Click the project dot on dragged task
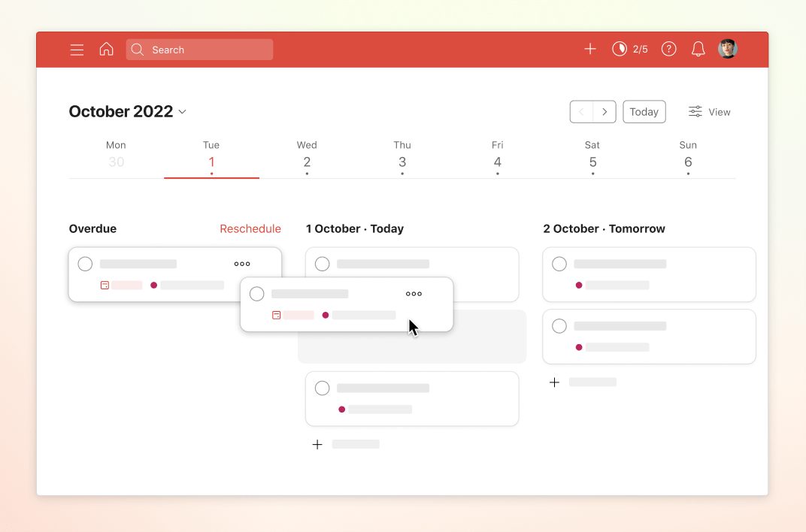Image resolution: width=806 pixels, height=532 pixels. pyautogui.click(x=326, y=315)
